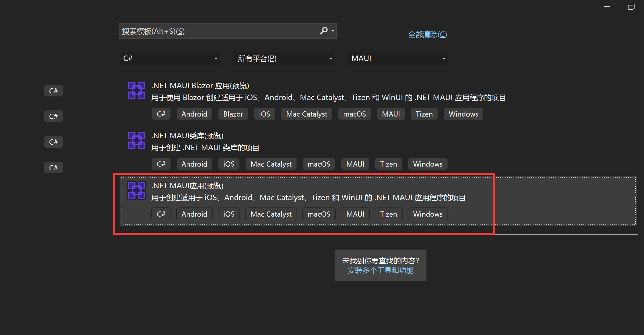Viewport: 644px width, 335px height.
Task: Click the MAUI Blazor template description text
Action: pos(329,98)
